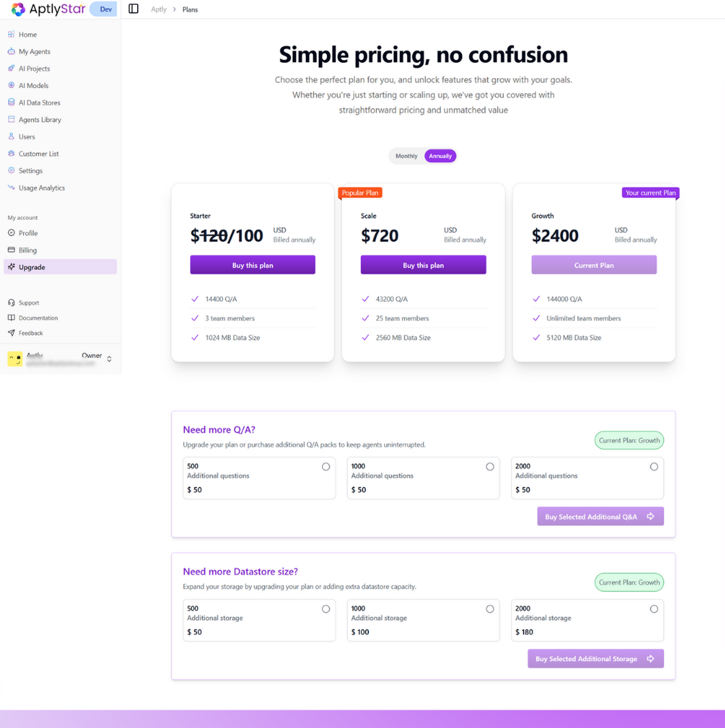Select 2000 Additional questions radio option
The width and height of the screenshot is (725, 728).
point(654,466)
